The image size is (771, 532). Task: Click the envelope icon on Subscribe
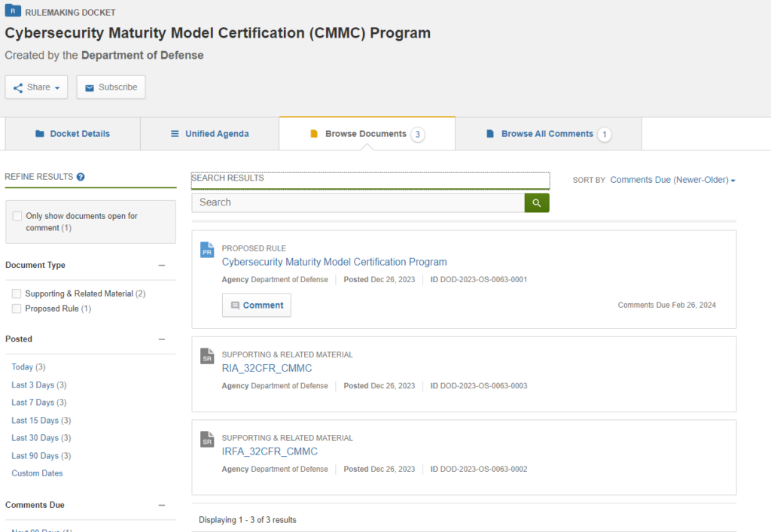click(x=90, y=87)
